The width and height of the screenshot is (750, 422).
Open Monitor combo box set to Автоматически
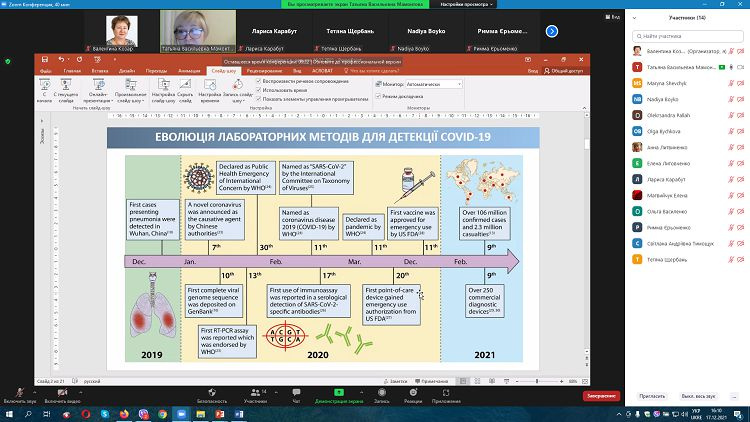[434, 84]
